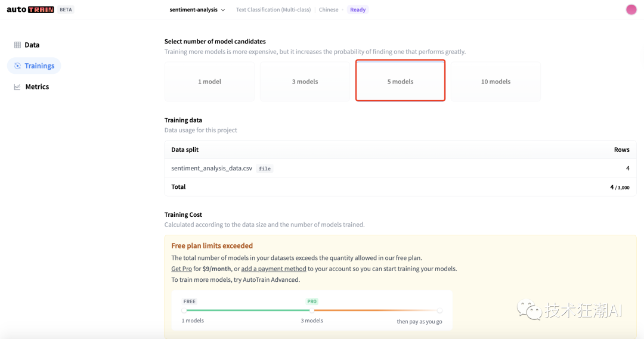Expand the sentiment-analysis project dropdown
Image resolution: width=644 pixels, height=339 pixels.
[197, 10]
